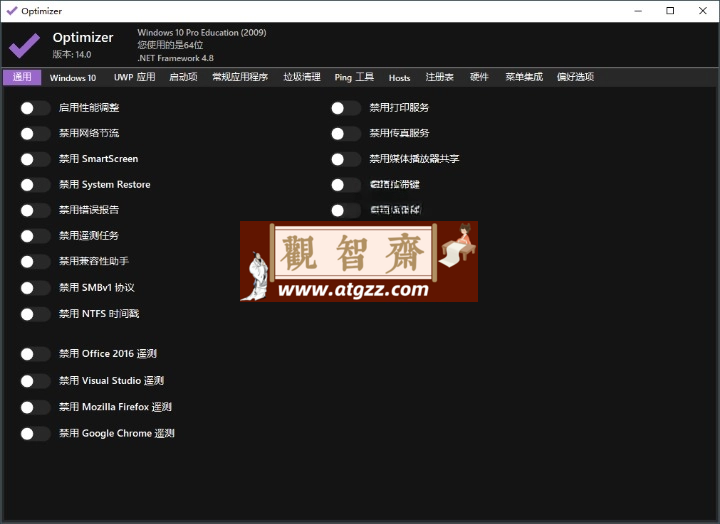Image resolution: width=720 pixels, height=524 pixels.
Task: Enable 禁用错误报告 toggle
Action: point(35,210)
